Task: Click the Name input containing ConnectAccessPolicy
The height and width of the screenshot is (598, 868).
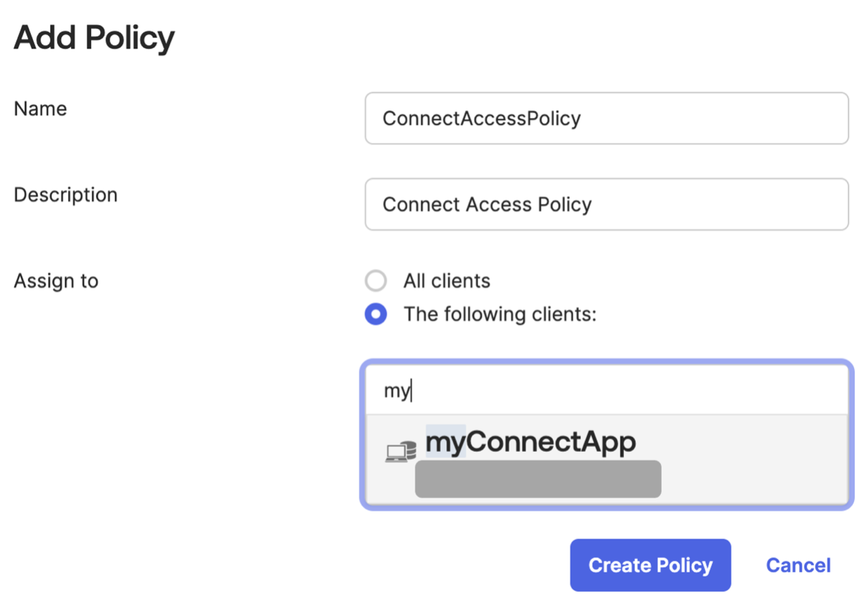Action: [605, 118]
